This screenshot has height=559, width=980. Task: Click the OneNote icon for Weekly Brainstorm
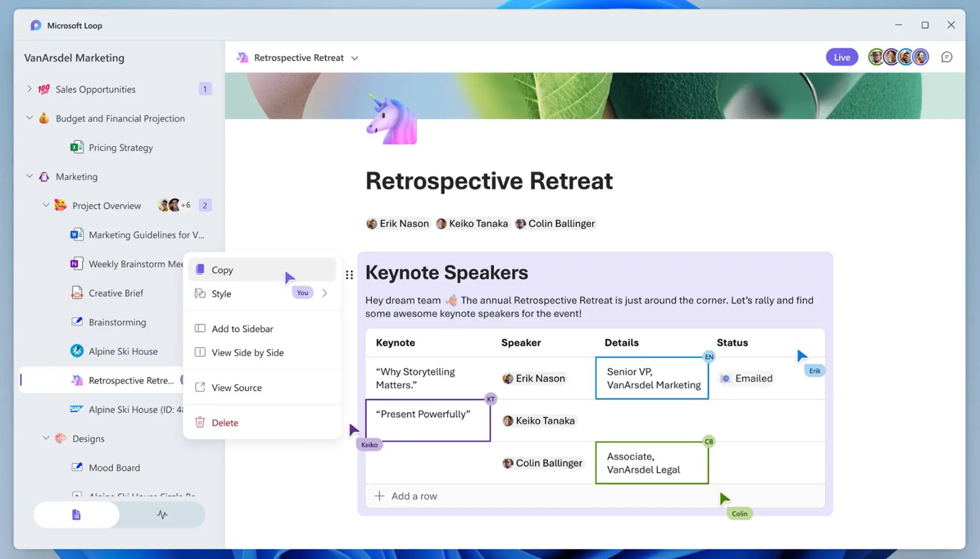coord(77,263)
